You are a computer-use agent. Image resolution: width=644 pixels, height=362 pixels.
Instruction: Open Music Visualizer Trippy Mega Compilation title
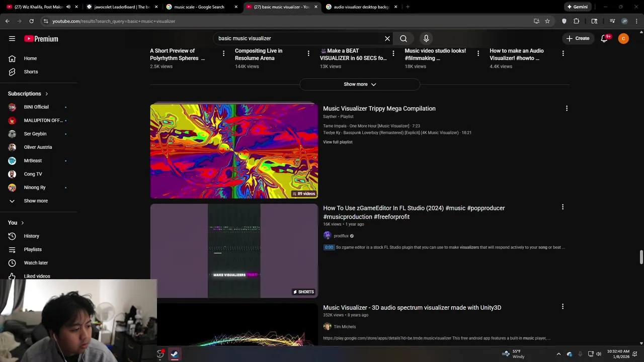pyautogui.click(x=379, y=109)
